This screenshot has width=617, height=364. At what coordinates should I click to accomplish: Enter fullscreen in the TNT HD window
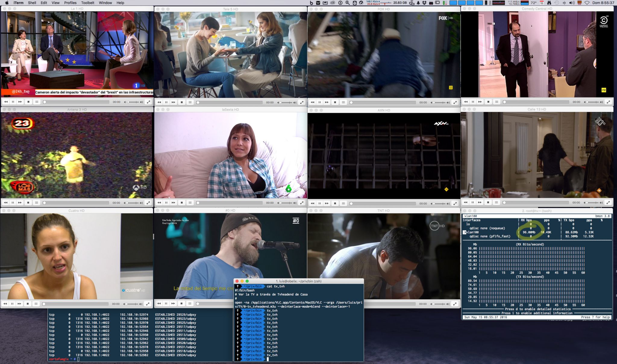pyautogui.click(x=455, y=304)
